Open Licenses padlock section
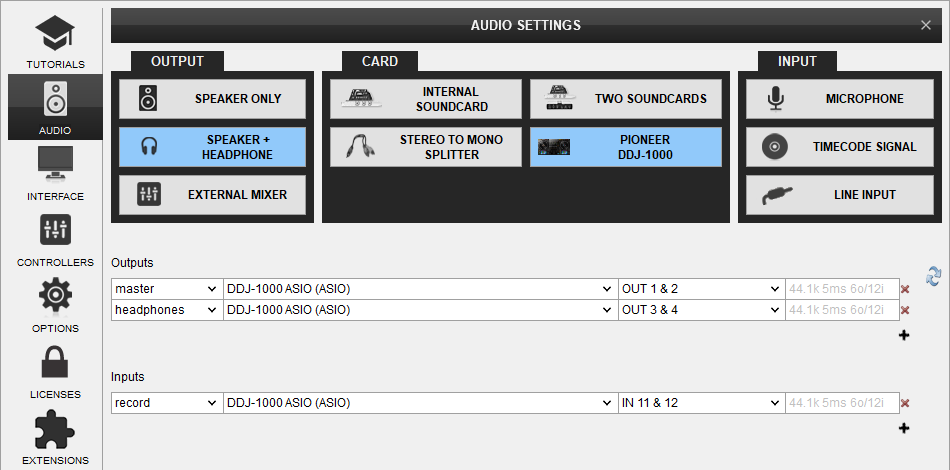Screen dimensions: 950x470 click(52, 371)
